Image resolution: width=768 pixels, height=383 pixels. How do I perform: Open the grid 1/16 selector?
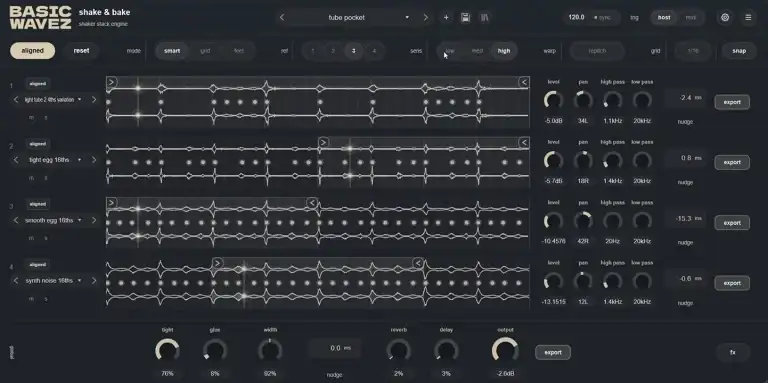pos(693,50)
